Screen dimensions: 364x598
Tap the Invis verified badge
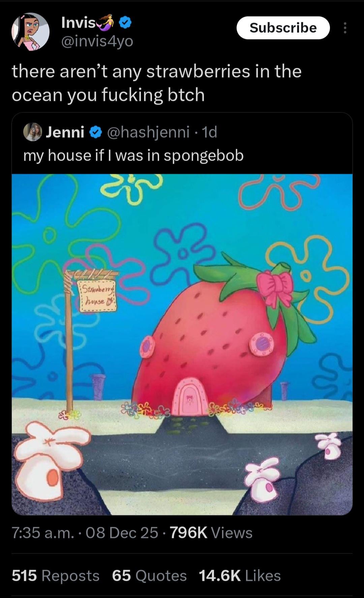125,23
